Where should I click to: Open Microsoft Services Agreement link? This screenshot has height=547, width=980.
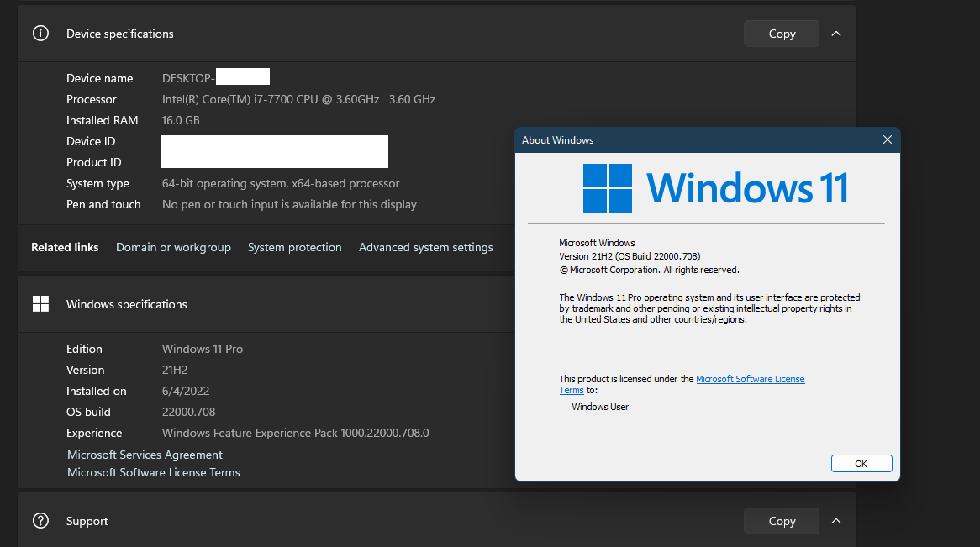(x=145, y=455)
